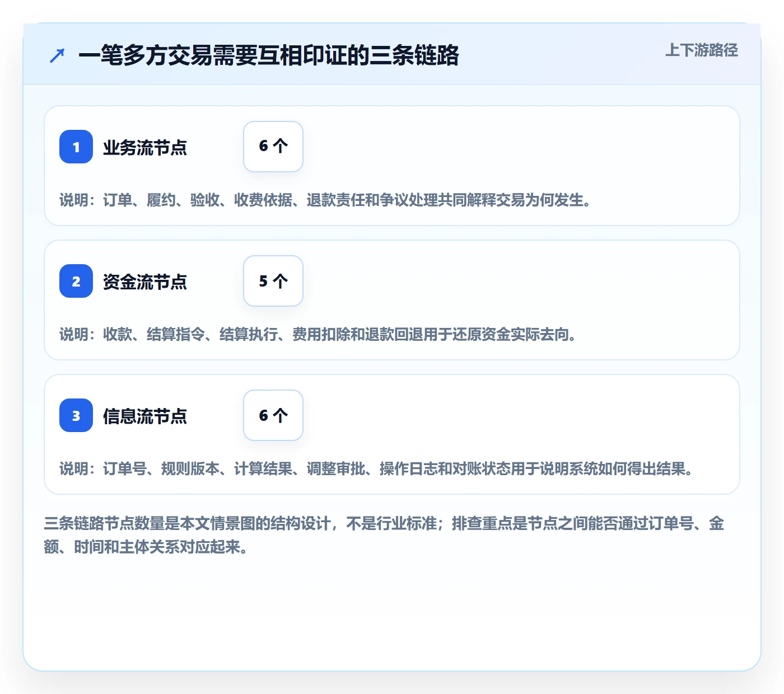The height and width of the screenshot is (694, 784).
Task: Click the blue number 2 badge
Action: pos(76,281)
